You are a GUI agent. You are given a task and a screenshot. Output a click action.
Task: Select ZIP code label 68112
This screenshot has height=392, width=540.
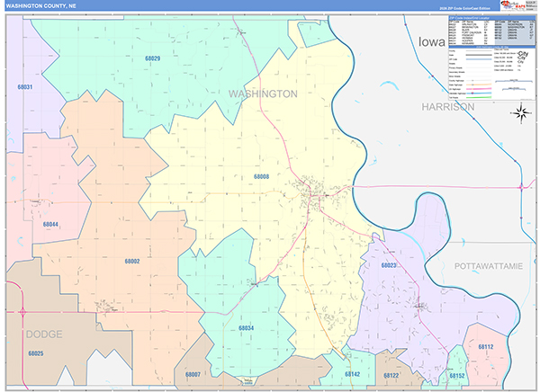coord(486,347)
